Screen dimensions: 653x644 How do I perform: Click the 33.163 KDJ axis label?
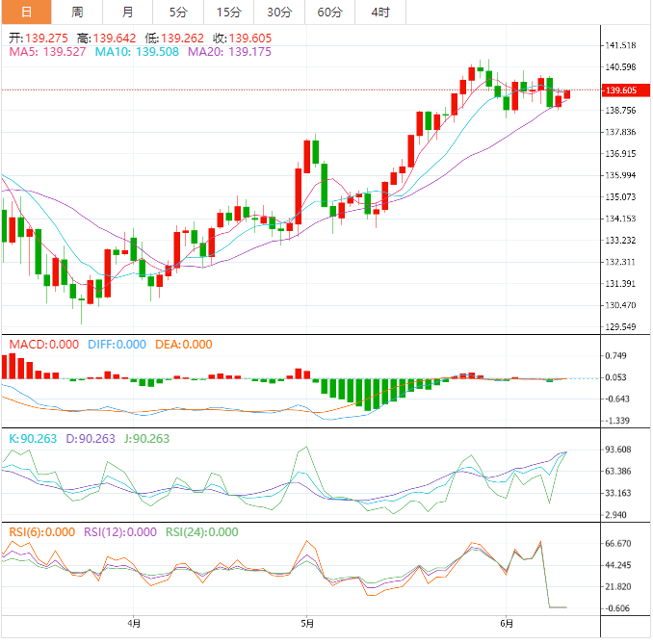click(x=618, y=493)
